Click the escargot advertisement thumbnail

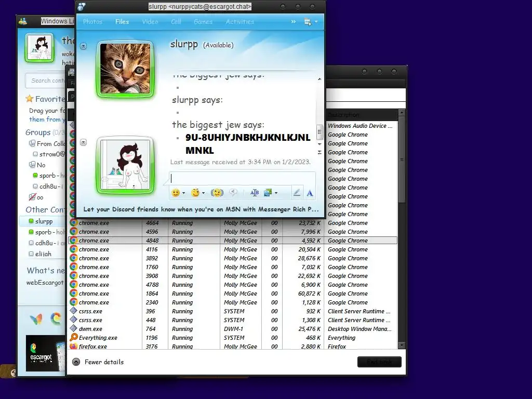pos(46,353)
